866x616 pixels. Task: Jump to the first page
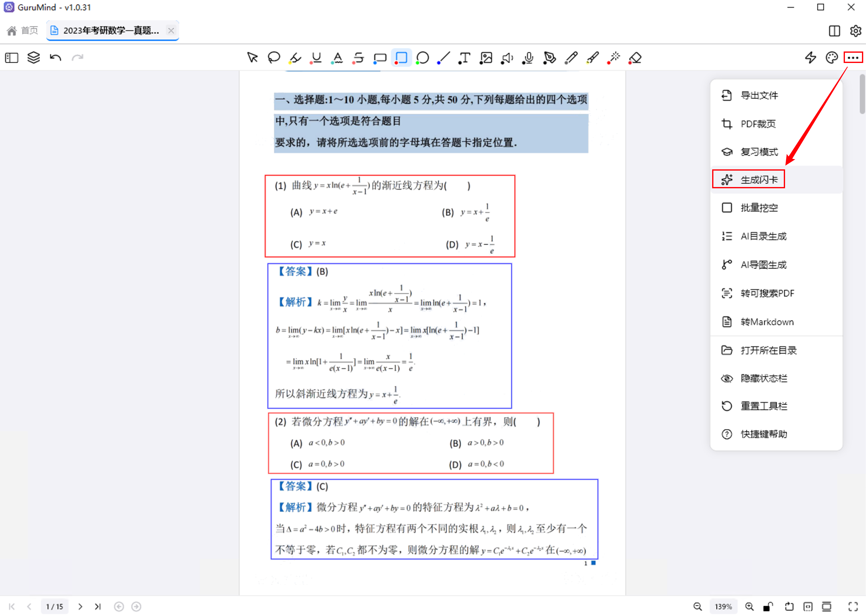point(12,606)
